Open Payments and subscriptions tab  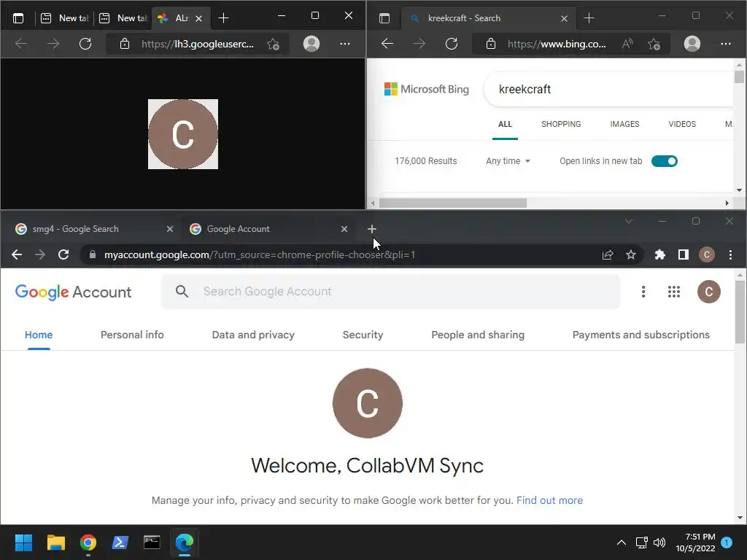[x=640, y=335]
